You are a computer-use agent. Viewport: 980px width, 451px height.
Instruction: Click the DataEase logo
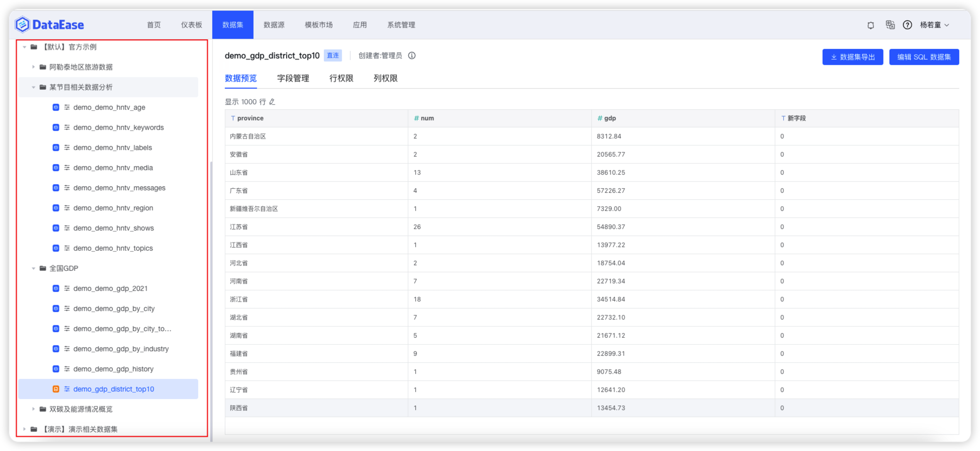coord(49,24)
